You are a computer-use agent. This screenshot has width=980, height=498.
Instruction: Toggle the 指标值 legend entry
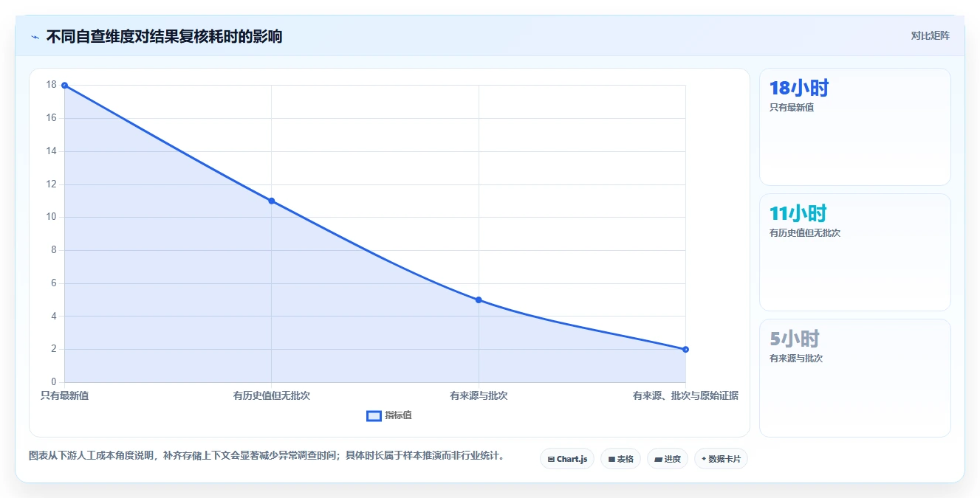[x=389, y=415]
